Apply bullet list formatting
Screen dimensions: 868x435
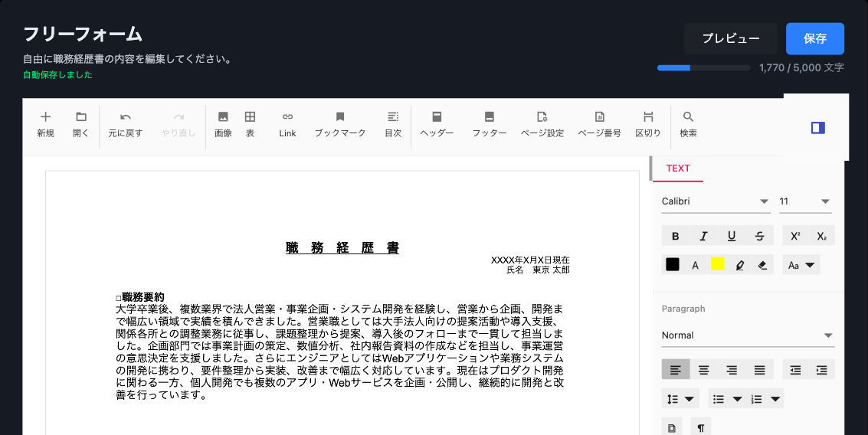click(x=719, y=398)
